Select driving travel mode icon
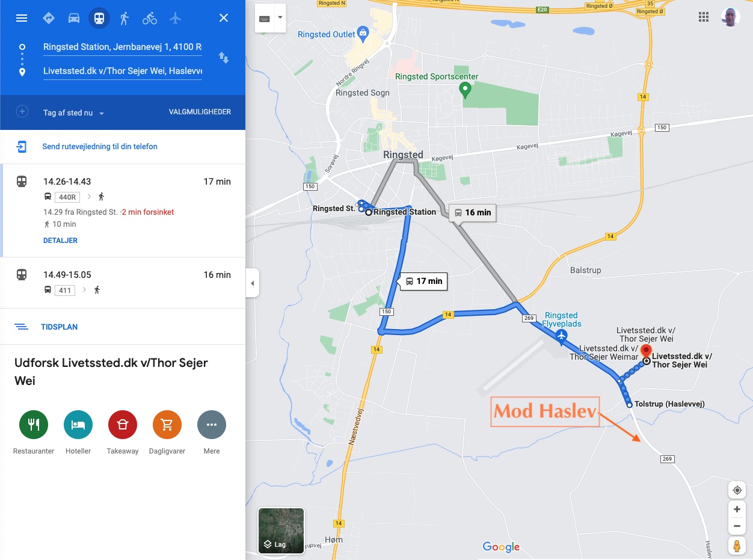Screen dimensions: 753x560 pyautogui.click(x=74, y=18)
